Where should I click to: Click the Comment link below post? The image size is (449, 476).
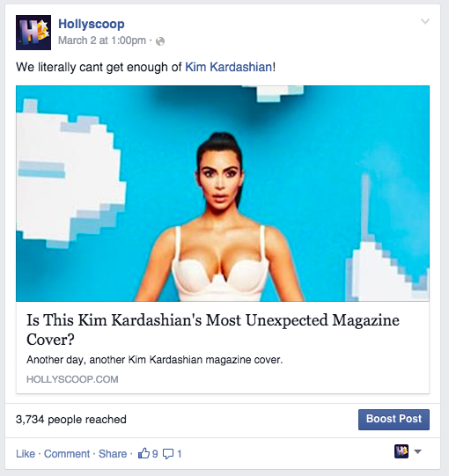(x=67, y=454)
